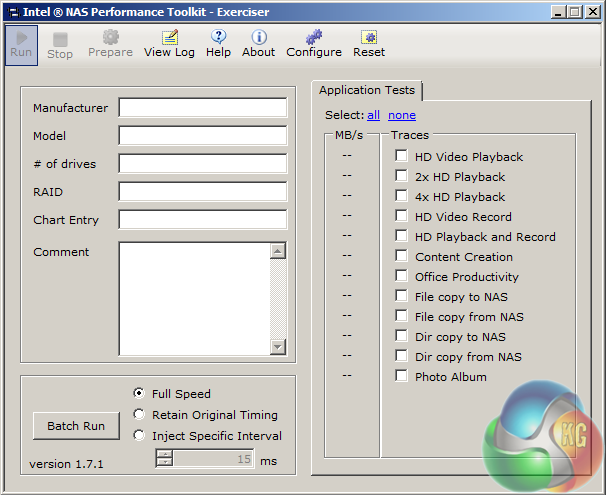606x495 pixels.
Task: Choose Retain Original Timing option
Action: 139,415
